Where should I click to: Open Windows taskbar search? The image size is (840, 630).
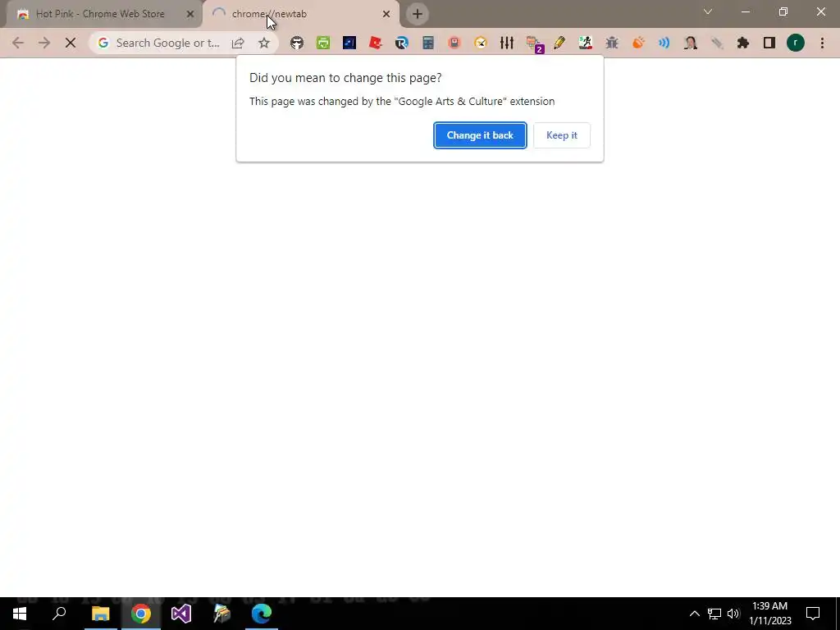[59, 614]
